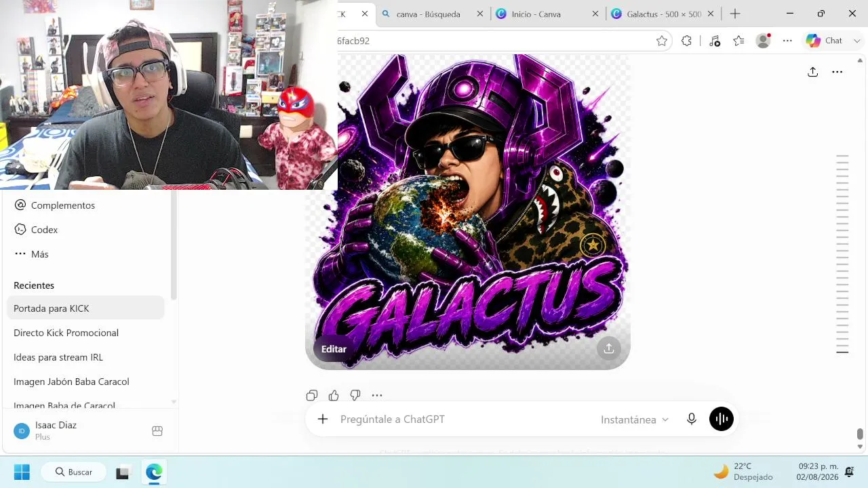
Task: Open Copilot Chat in the browser
Action: (825, 41)
